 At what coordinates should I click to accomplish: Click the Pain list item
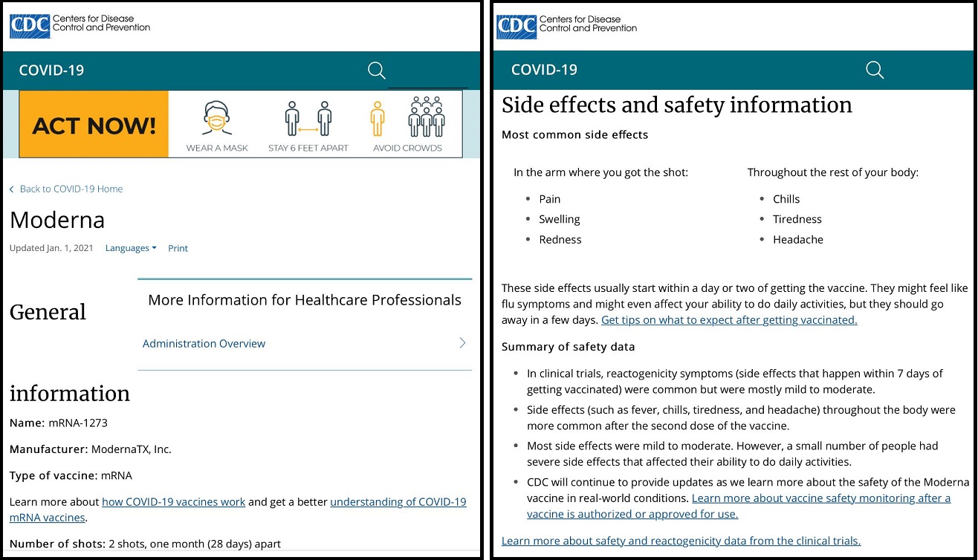pyautogui.click(x=550, y=199)
